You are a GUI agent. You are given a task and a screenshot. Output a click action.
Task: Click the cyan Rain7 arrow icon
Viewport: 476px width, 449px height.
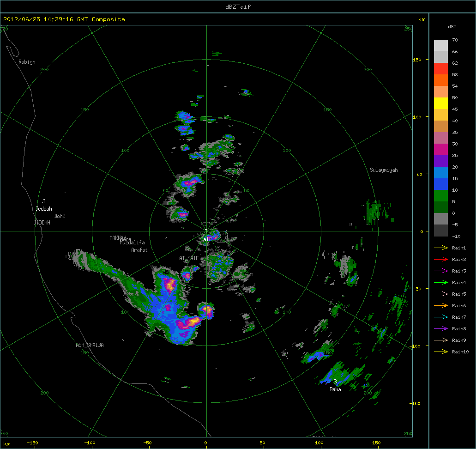pos(441,317)
